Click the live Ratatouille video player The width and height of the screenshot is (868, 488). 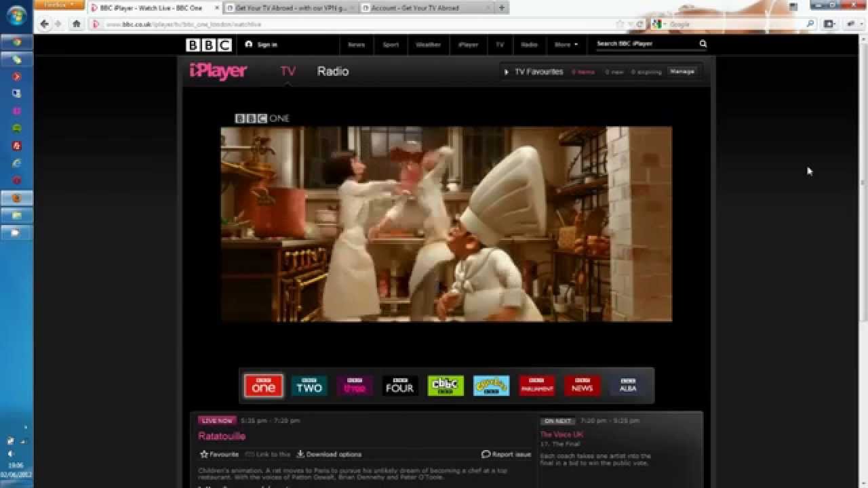coord(446,224)
